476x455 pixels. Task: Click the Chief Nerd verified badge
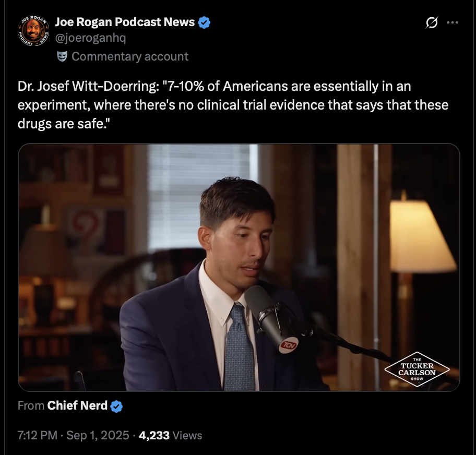tap(116, 406)
